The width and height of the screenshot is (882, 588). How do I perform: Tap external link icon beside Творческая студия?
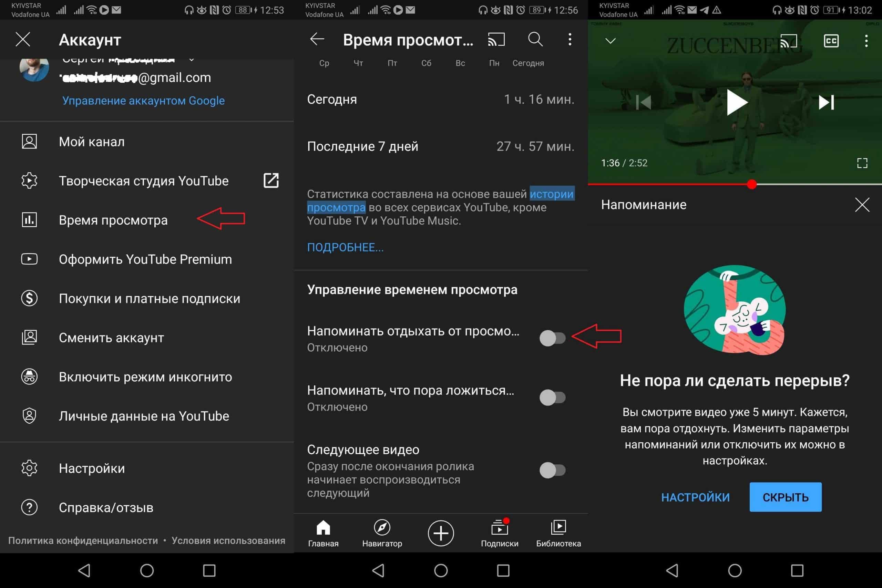(x=271, y=181)
